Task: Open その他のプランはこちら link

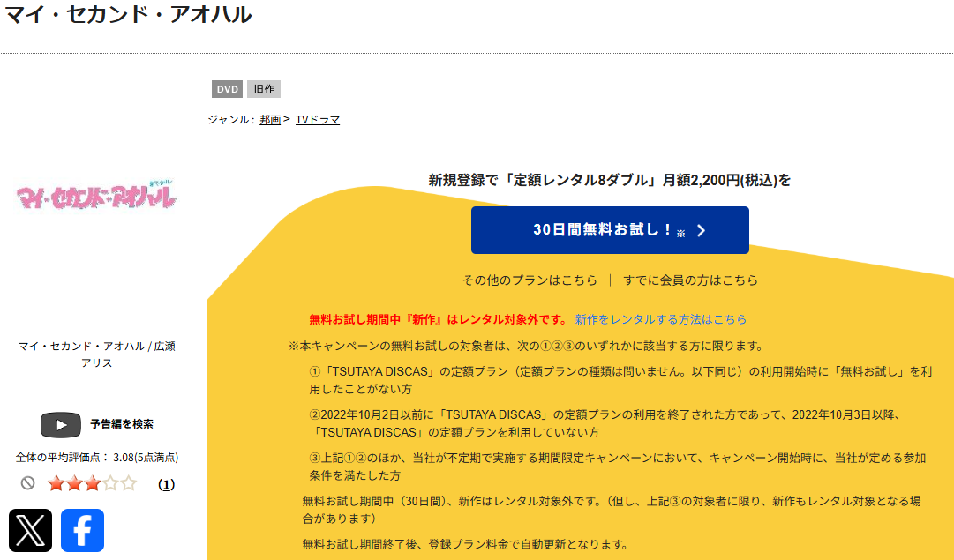Action: click(x=530, y=280)
